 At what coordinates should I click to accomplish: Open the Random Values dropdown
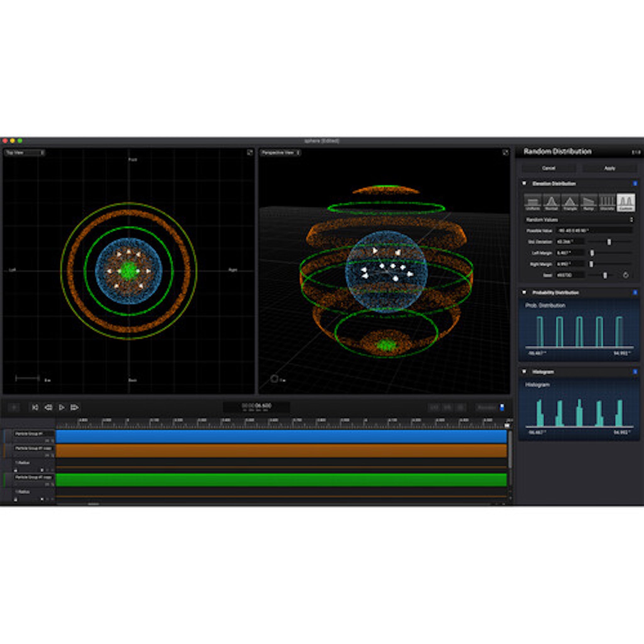[632, 219]
